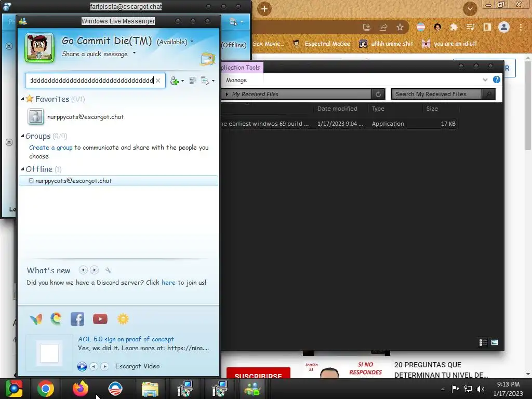Click the Escargot snail icon
Viewport: 532px width, 399px height.
point(56,319)
